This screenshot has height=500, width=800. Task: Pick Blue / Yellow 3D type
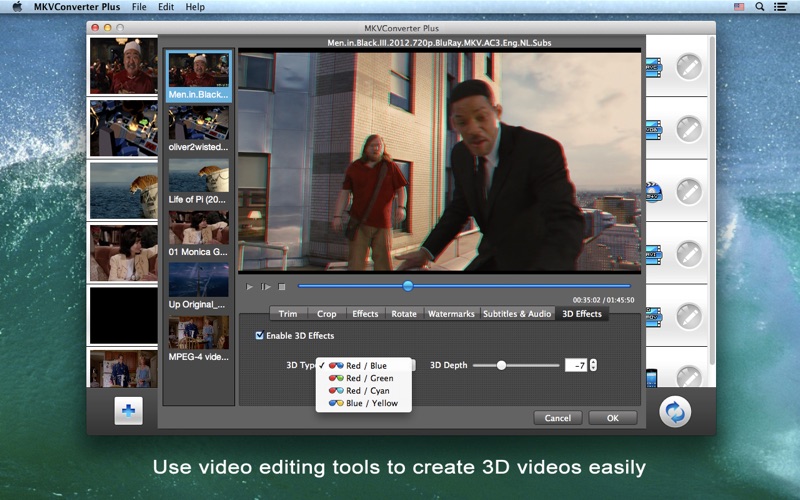[364, 403]
